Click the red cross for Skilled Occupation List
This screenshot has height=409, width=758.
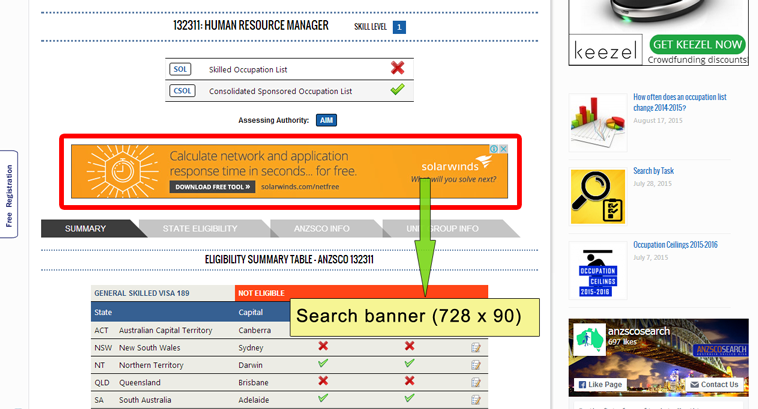point(397,68)
